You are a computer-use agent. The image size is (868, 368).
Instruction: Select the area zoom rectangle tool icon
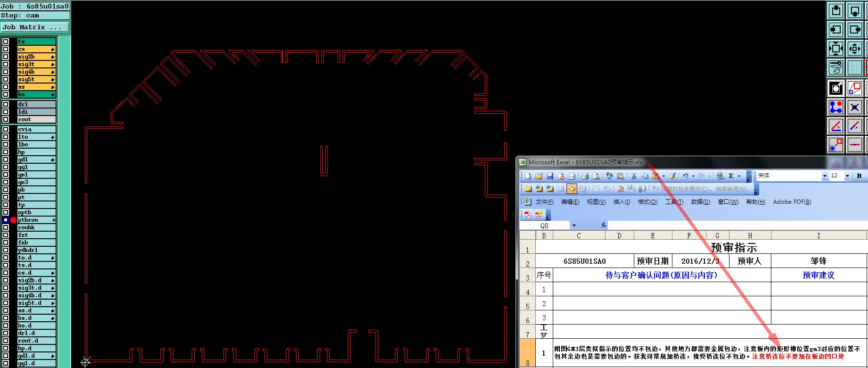[855, 88]
